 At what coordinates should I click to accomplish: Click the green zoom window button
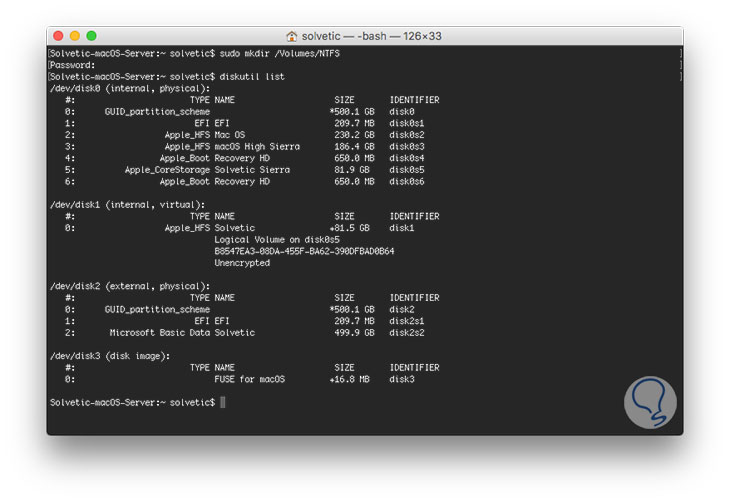[92, 36]
